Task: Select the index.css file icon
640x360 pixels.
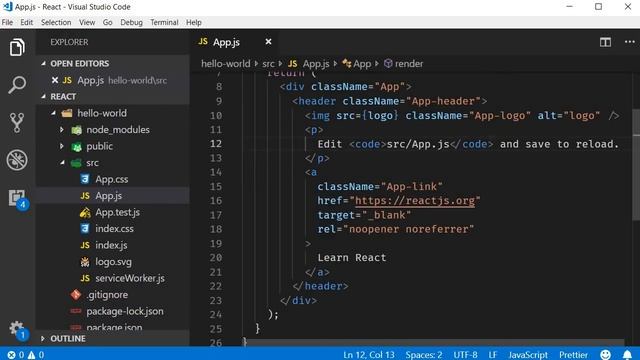Action: [x=85, y=229]
